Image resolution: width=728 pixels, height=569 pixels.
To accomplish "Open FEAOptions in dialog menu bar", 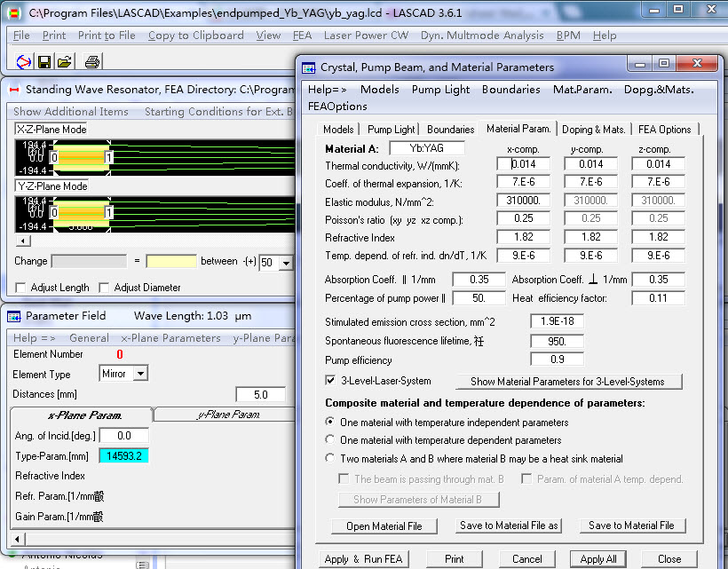I will pyautogui.click(x=337, y=107).
